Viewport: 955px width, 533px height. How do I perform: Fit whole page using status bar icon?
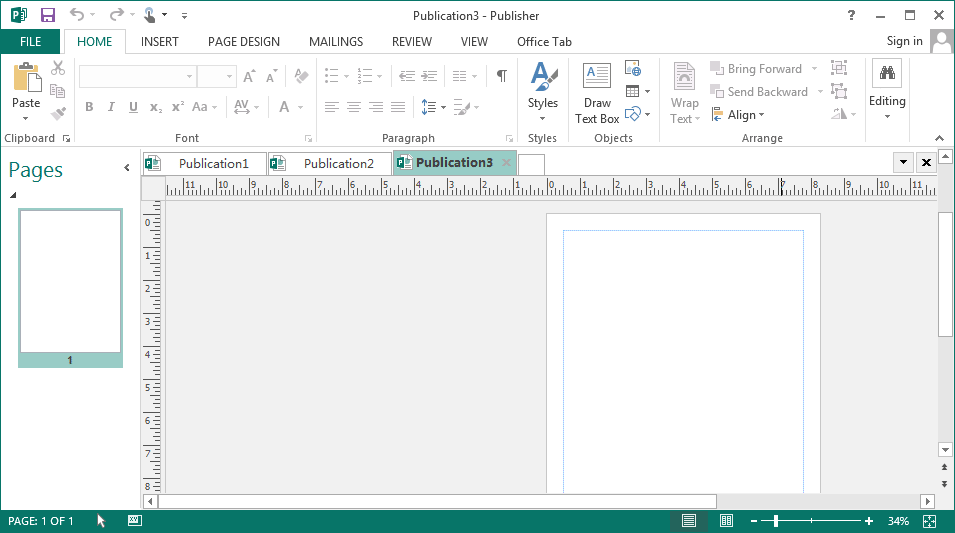929,521
